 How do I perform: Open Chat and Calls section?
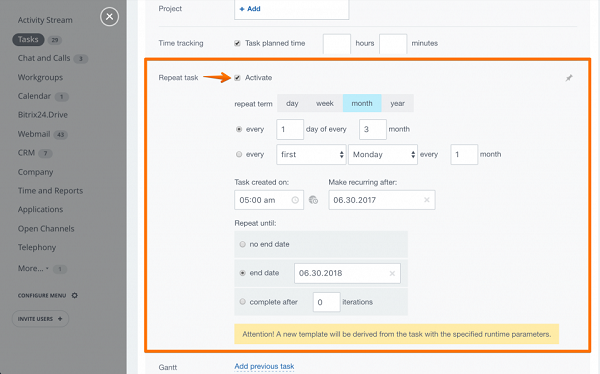44,58
